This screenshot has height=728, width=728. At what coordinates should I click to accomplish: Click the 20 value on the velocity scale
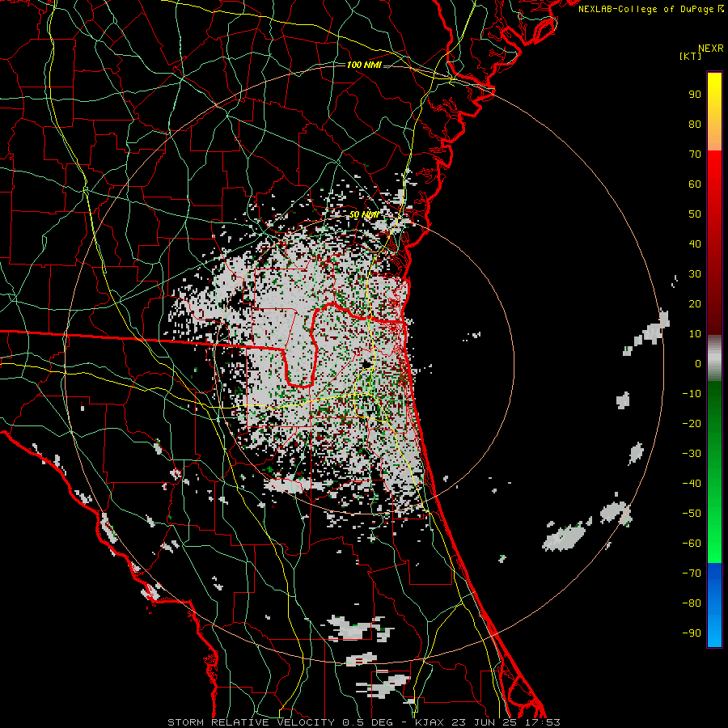pyautogui.click(x=695, y=303)
